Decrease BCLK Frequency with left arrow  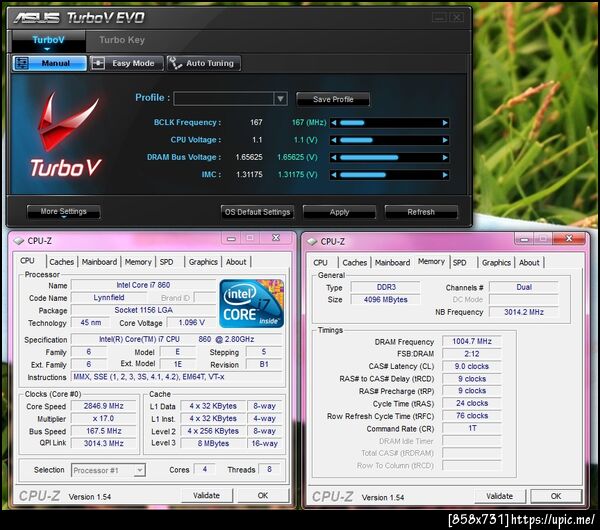click(334, 123)
